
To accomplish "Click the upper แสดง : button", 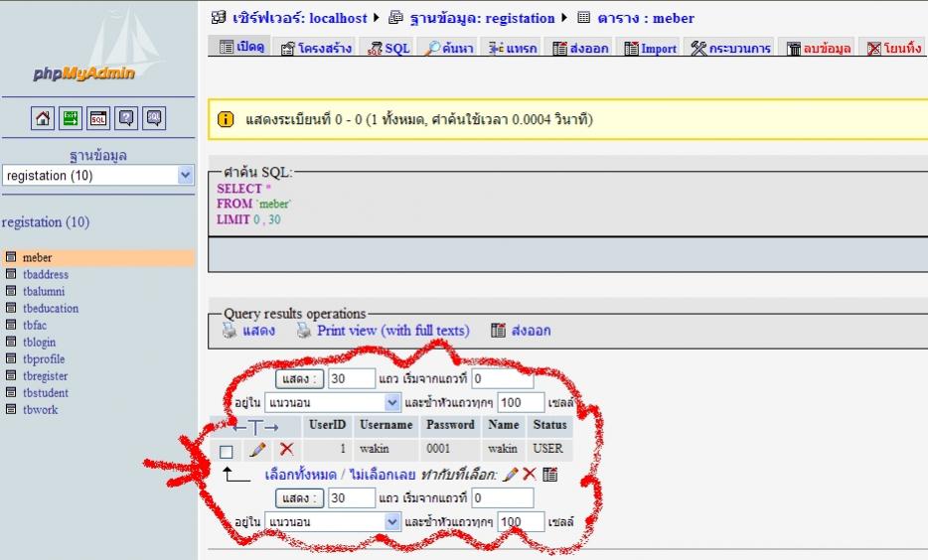I will [x=299, y=378].
